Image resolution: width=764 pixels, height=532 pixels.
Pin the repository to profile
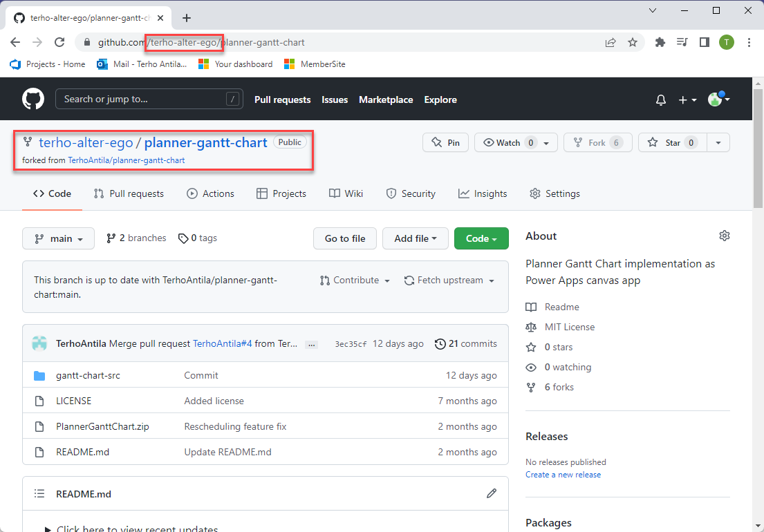[445, 143]
